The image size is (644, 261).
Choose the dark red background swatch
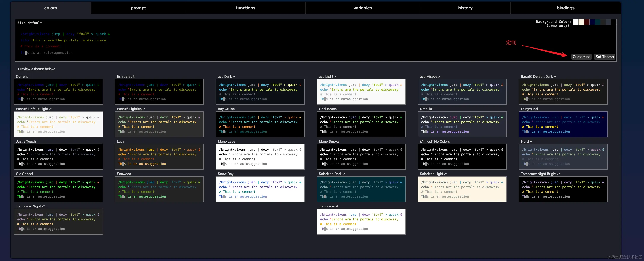[x=586, y=22]
